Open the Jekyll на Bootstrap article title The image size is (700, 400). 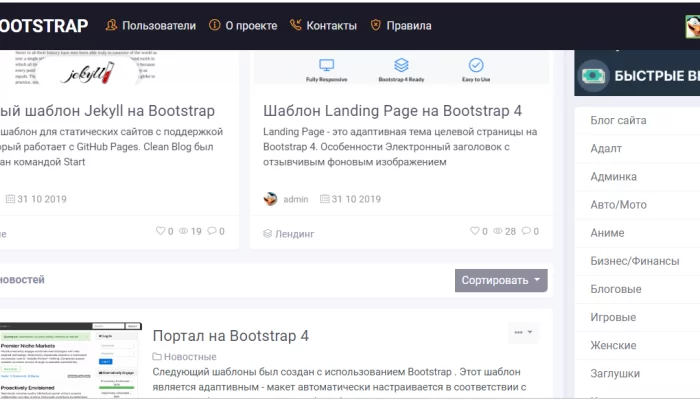click(107, 111)
